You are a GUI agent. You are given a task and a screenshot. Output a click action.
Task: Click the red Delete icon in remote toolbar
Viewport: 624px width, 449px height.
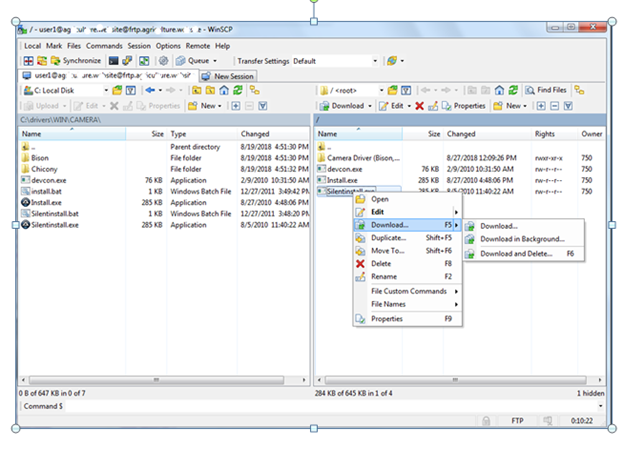[419, 106]
